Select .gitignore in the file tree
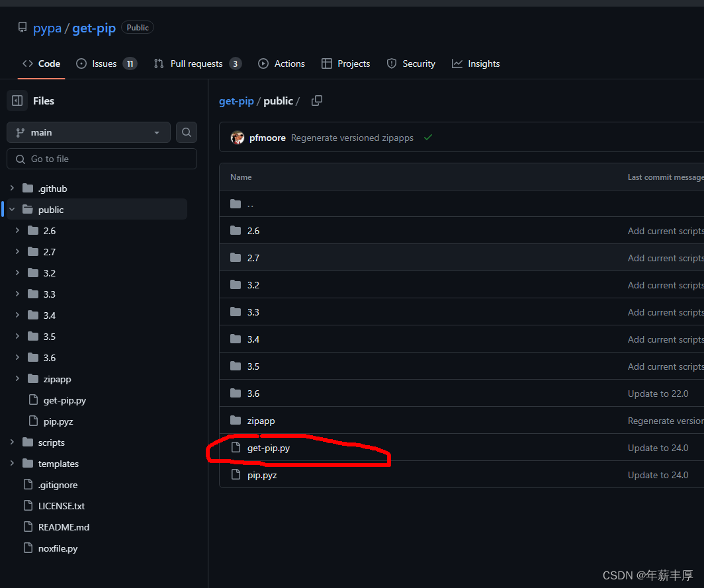Image resolution: width=704 pixels, height=588 pixels. (x=58, y=485)
